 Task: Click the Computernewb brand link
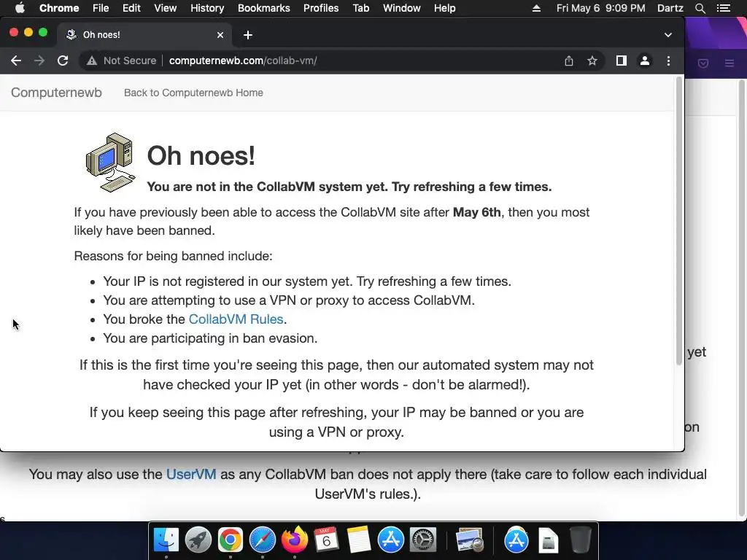pos(56,93)
